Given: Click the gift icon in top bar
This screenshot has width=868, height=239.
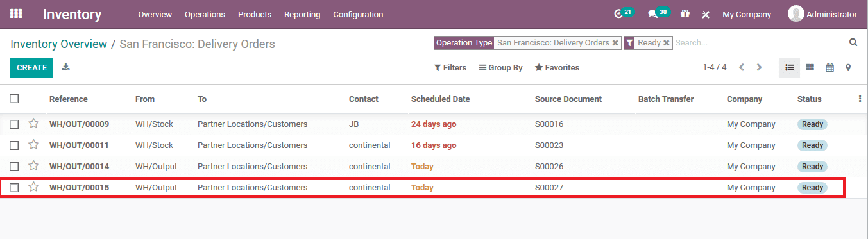Looking at the screenshot, I should [x=685, y=13].
